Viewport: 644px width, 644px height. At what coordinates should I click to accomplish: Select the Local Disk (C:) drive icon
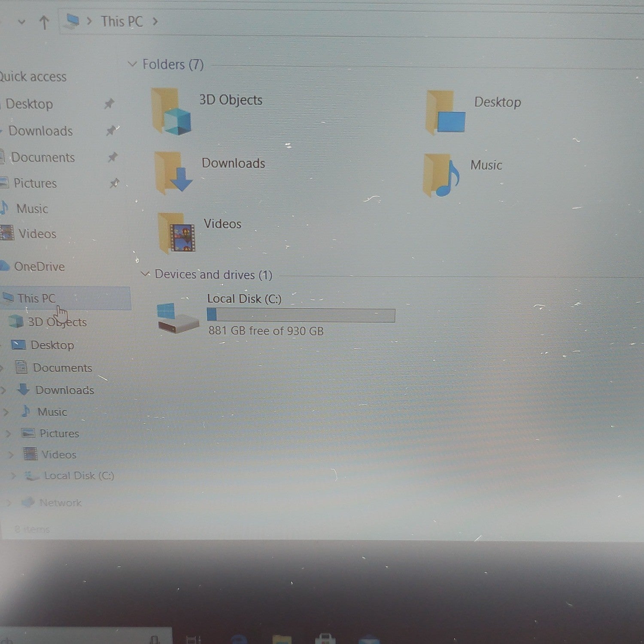(x=178, y=318)
